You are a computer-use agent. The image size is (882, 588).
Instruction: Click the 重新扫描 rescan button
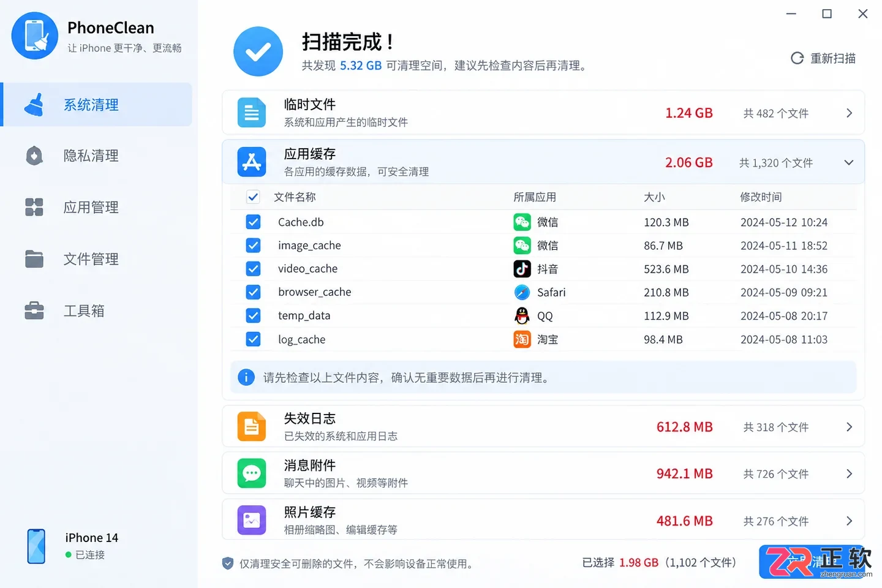pos(823,58)
